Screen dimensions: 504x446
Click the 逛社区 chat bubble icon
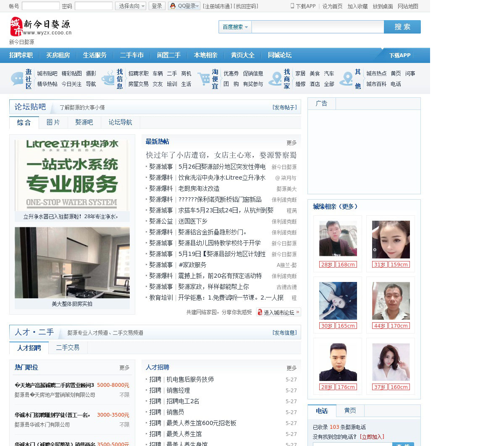tap(17, 78)
